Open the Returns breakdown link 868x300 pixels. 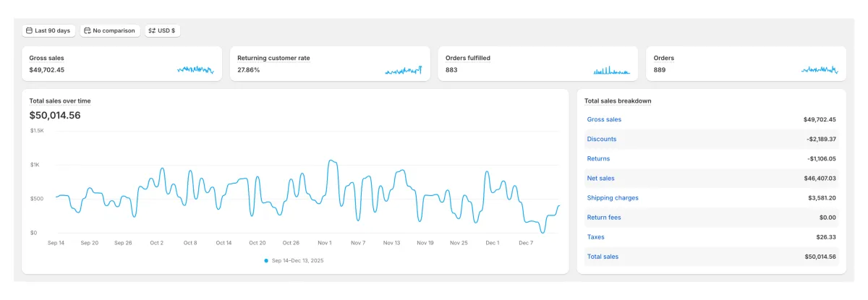[598, 158]
